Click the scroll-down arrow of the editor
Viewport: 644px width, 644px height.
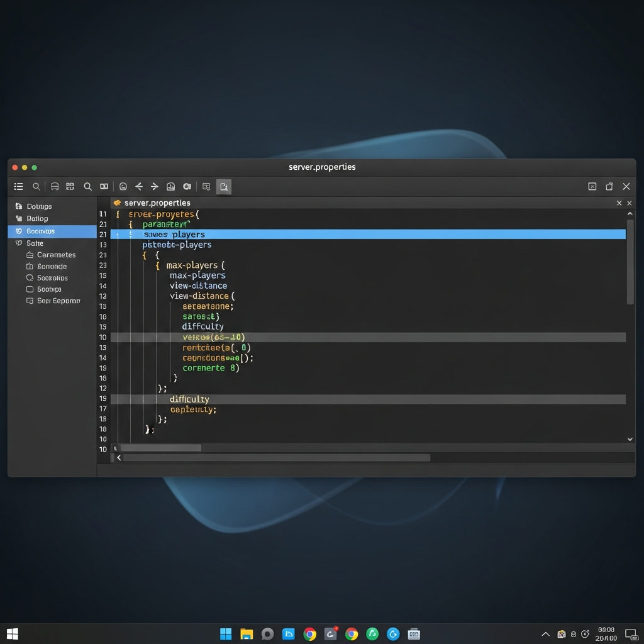click(x=630, y=439)
